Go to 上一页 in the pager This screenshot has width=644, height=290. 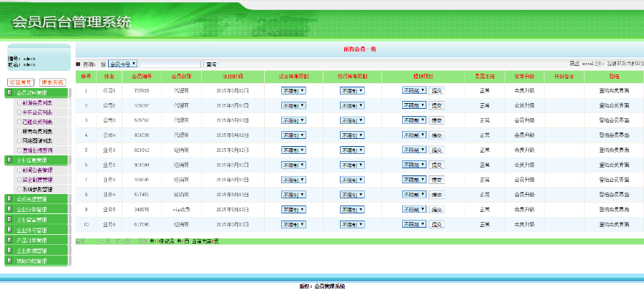(102, 241)
